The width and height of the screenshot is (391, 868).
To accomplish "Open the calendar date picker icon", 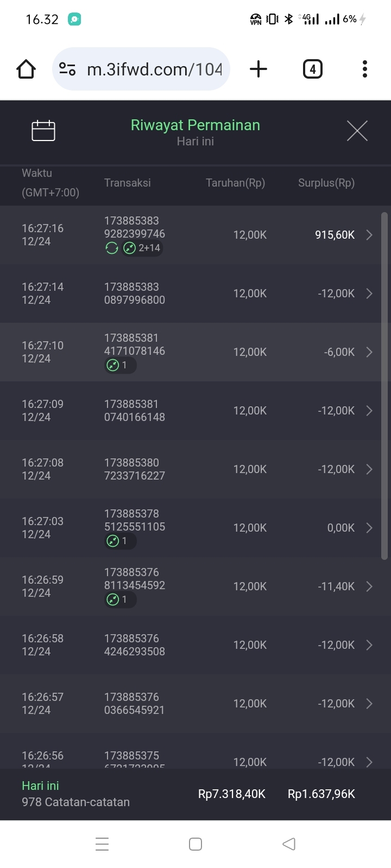I will pyautogui.click(x=43, y=131).
